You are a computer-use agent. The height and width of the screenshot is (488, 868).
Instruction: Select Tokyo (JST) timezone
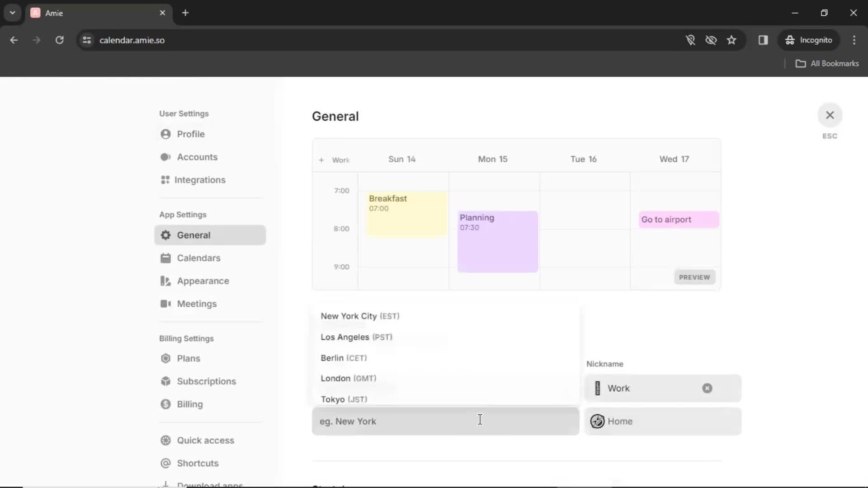(344, 399)
